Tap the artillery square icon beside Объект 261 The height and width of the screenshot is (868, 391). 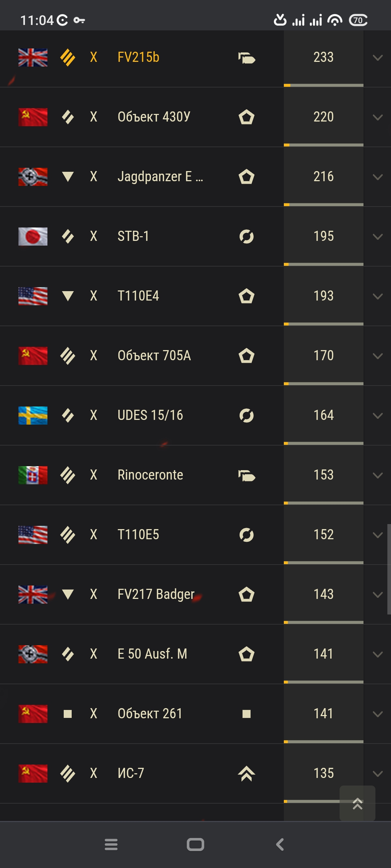[68, 714]
